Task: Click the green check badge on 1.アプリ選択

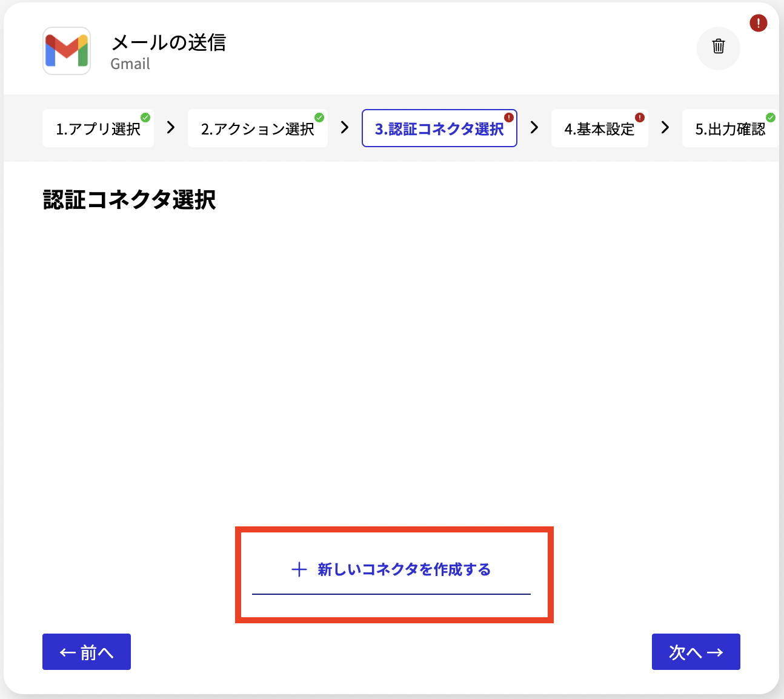Action: coord(145,118)
